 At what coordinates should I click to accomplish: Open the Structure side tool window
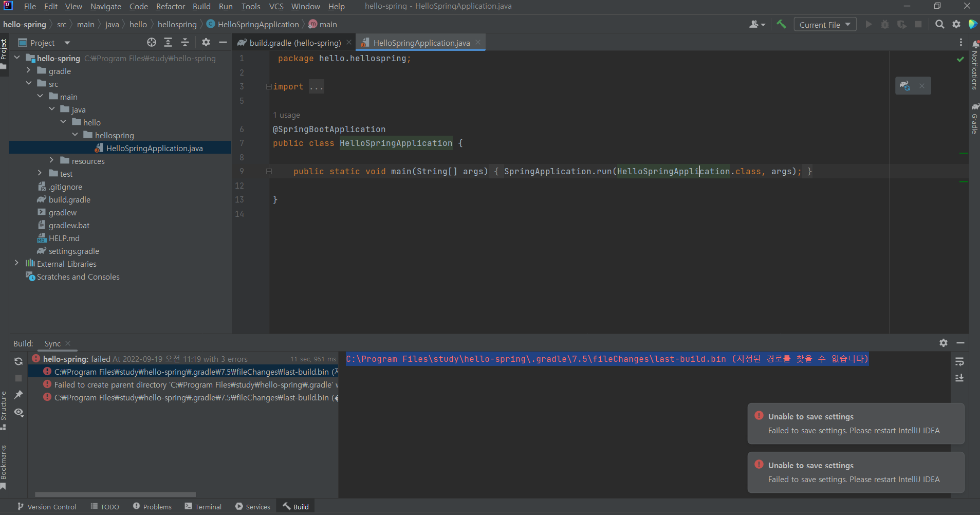(4, 410)
